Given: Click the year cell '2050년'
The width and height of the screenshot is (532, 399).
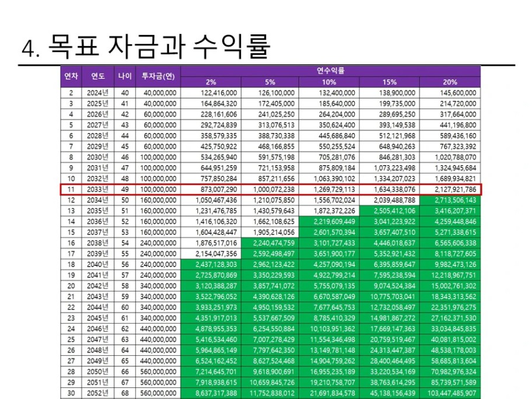Looking at the screenshot, I should tap(98, 372).
